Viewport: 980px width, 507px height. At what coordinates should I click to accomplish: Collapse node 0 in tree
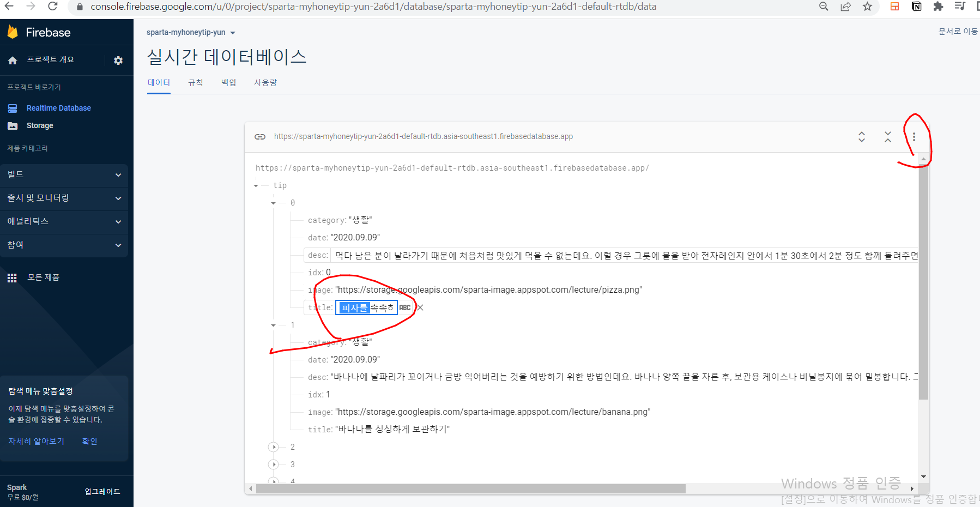point(274,203)
